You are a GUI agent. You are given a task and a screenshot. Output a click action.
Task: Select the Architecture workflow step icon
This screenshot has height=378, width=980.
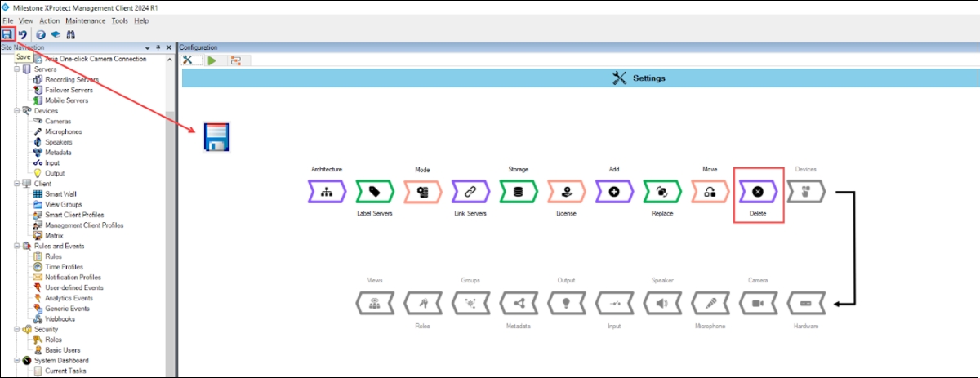click(x=327, y=192)
